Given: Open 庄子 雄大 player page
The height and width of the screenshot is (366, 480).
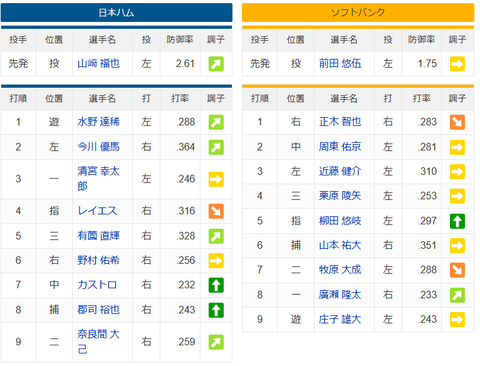Looking at the screenshot, I should 340,319.
